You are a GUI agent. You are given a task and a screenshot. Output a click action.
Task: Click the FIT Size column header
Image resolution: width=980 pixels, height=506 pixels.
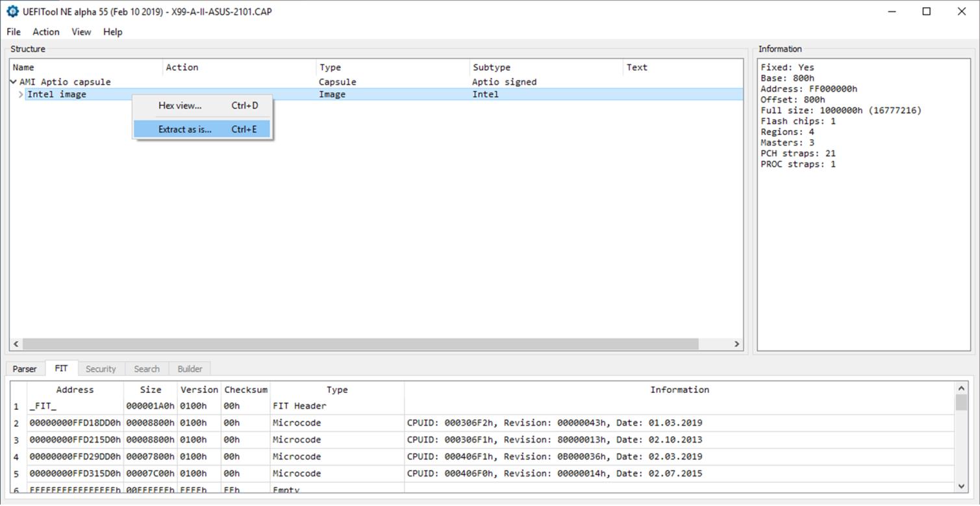[x=151, y=390]
